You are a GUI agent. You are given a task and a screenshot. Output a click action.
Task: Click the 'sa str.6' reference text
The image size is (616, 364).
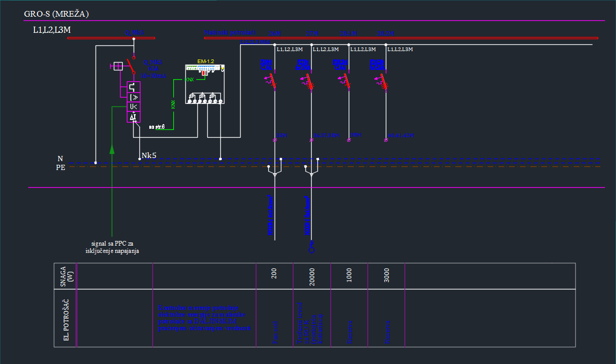point(157,127)
